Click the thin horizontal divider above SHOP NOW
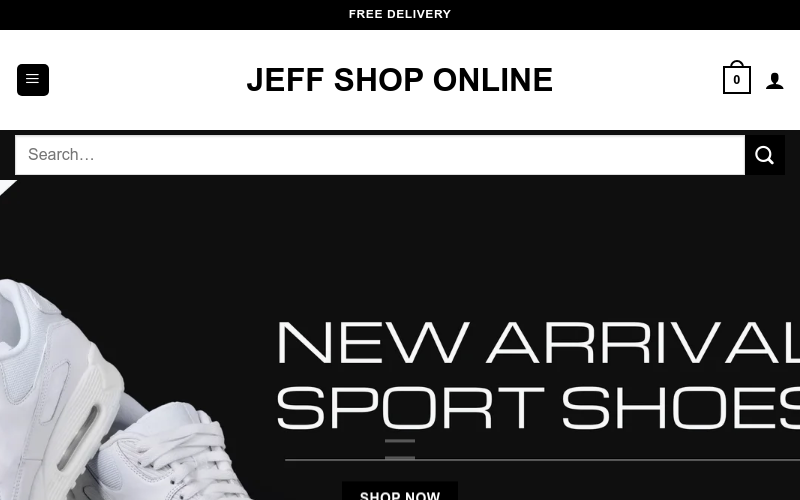This screenshot has height=500, width=800. [x=542, y=460]
